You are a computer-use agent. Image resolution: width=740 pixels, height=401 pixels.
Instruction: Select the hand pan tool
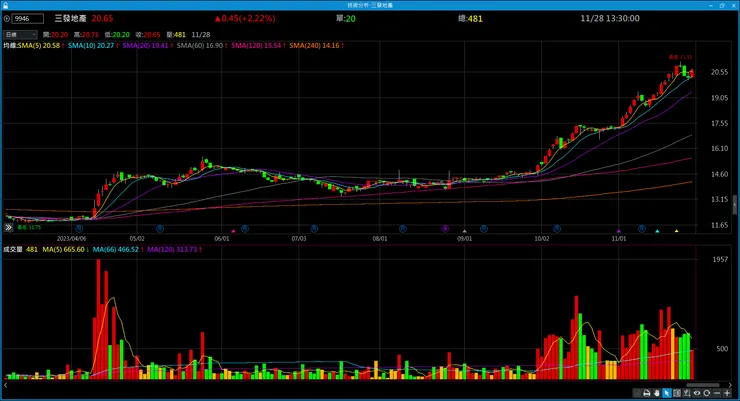pyautogui.click(x=657, y=393)
